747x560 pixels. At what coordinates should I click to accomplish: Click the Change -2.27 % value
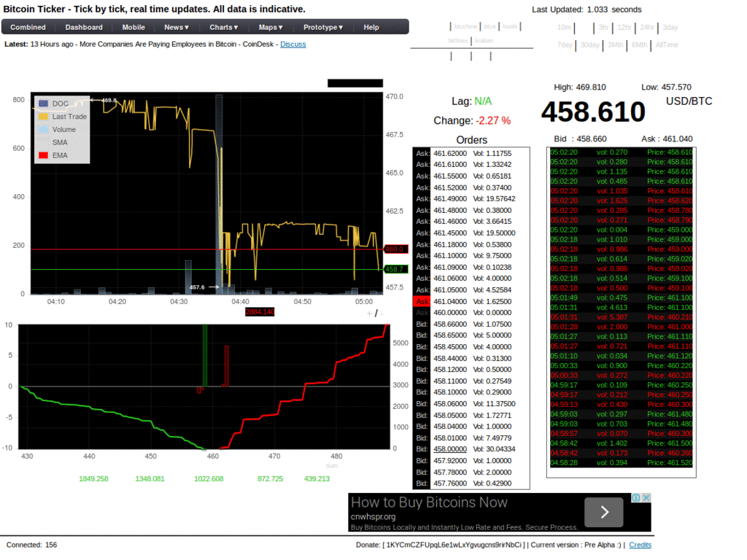click(493, 121)
